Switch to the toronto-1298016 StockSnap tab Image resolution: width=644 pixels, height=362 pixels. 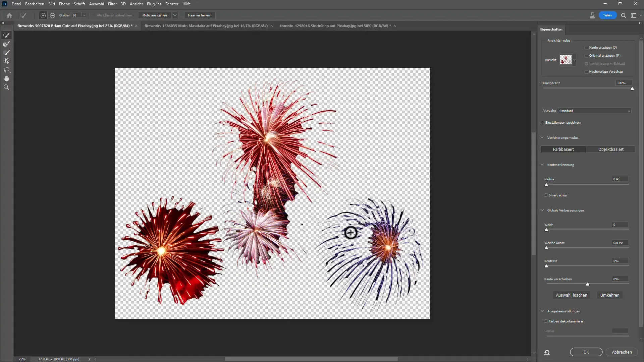[x=335, y=26]
